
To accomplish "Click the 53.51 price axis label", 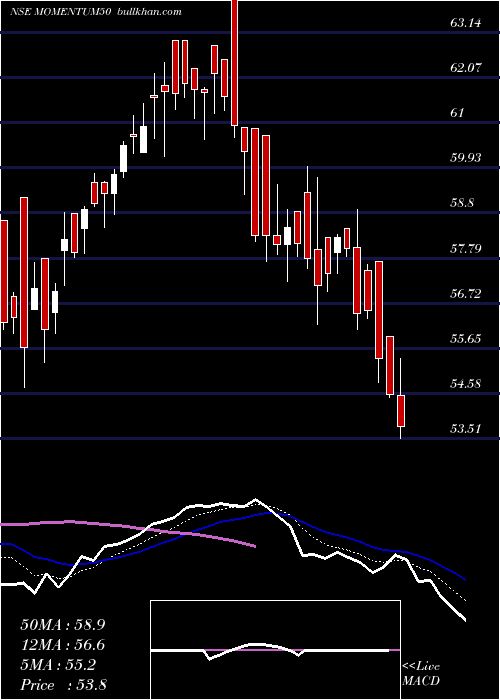I will tap(466, 429).
